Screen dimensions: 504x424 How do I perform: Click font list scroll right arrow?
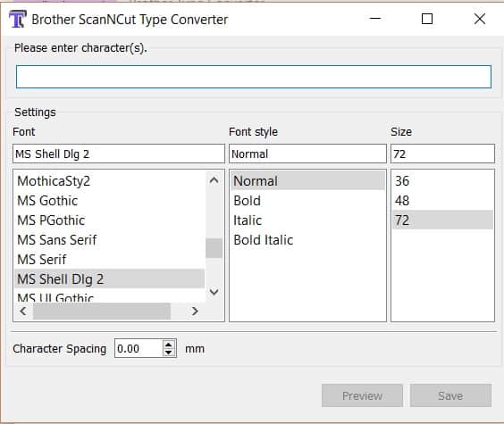(195, 311)
